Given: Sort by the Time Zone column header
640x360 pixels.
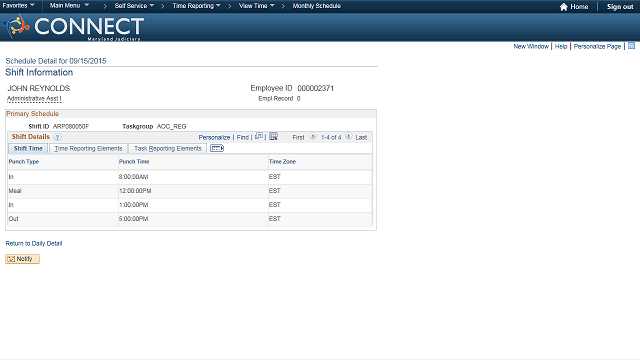Looking at the screenshot, I should (x=282, y=162).
